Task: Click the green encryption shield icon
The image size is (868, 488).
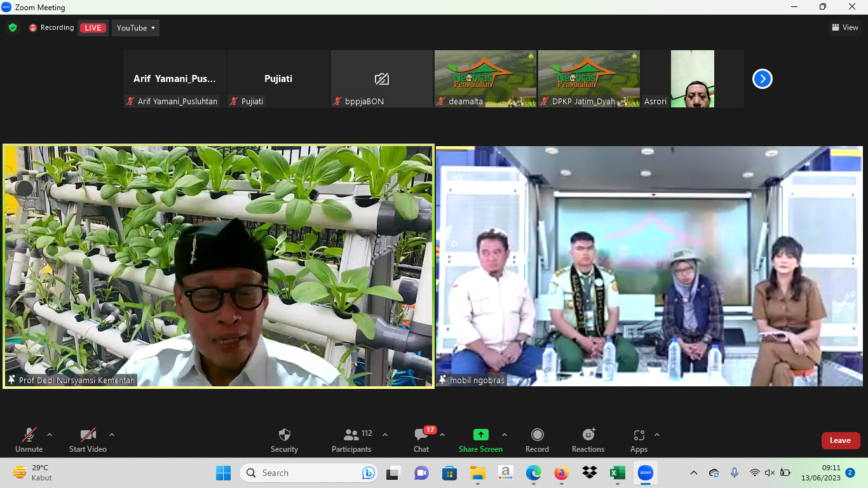Action: 13,28
